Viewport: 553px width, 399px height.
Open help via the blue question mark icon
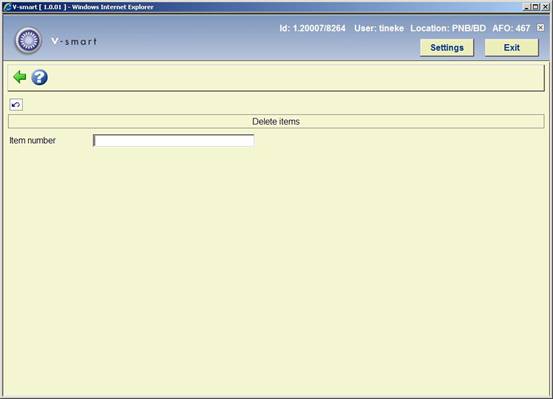[x=40, y=77]
